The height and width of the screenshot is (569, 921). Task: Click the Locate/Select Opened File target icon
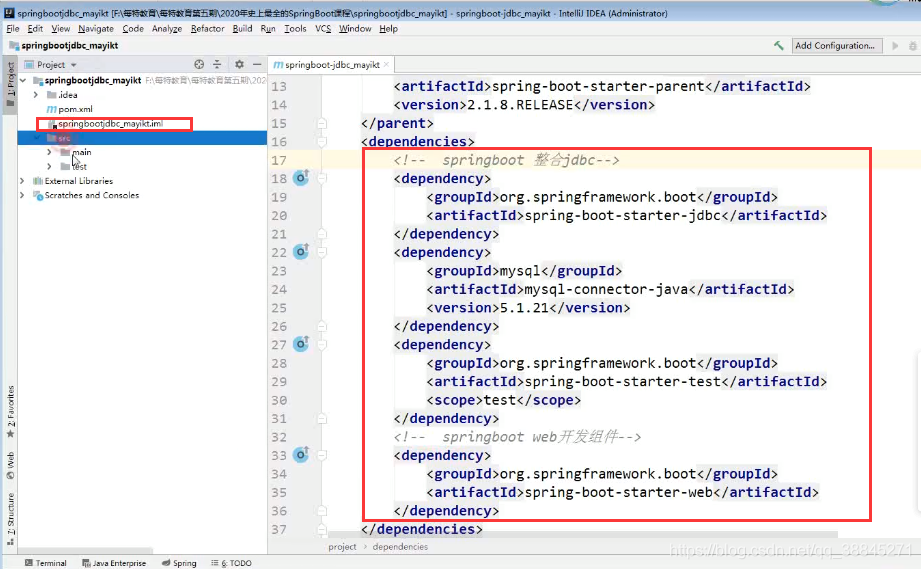(x=199, y=65)
